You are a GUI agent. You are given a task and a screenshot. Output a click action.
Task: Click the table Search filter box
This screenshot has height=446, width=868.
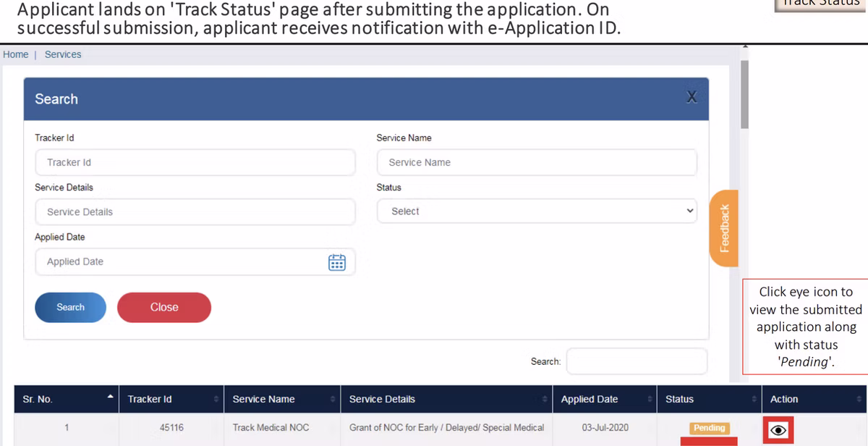click(x=637, y=361)
